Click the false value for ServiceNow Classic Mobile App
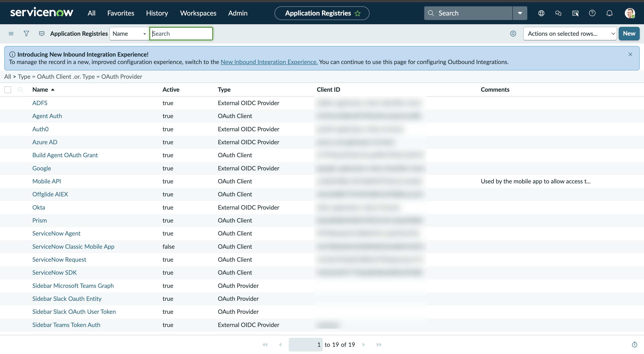This screenshot has height=354, width=644. pyautogui.click(x=168, y=247)
